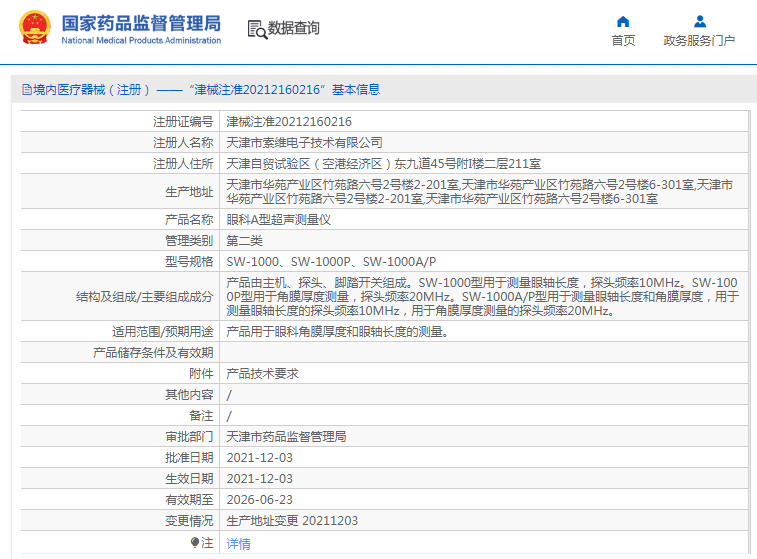Click the national emblem logo
This screenshot has height=559, width=757.
[35, 28]
